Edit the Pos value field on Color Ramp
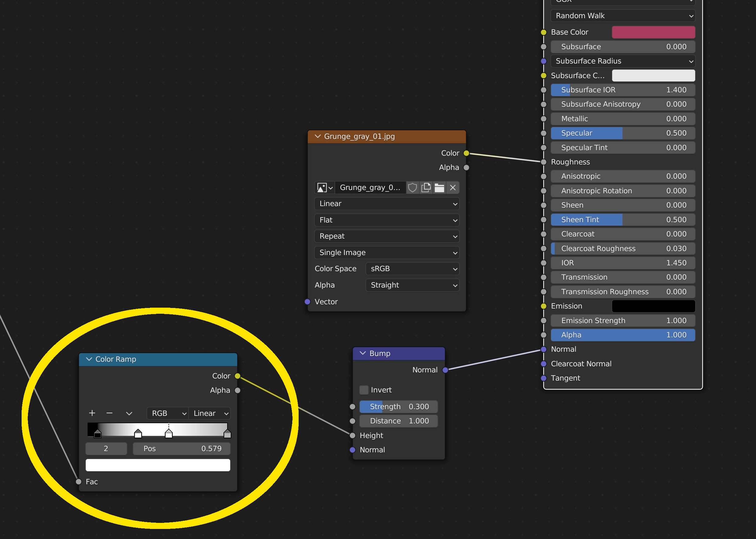 pyautogui.click(x=182, y=448)
